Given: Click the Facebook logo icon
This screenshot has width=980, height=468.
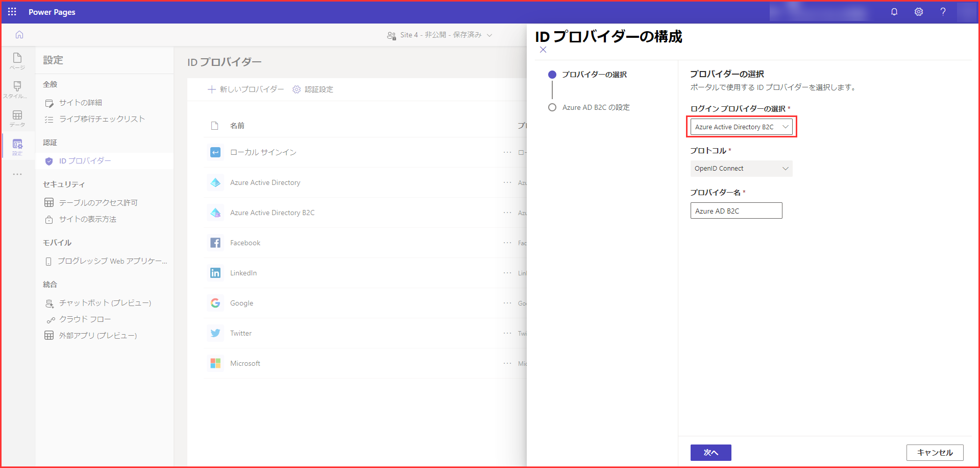Looking at the screenshot, I should 215,243.
